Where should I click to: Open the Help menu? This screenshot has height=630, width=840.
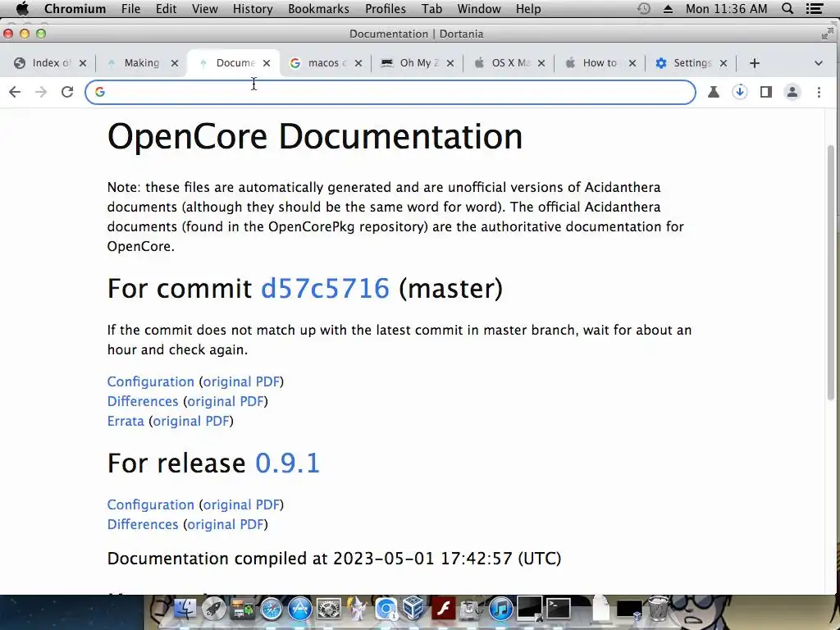coord(528,8)
